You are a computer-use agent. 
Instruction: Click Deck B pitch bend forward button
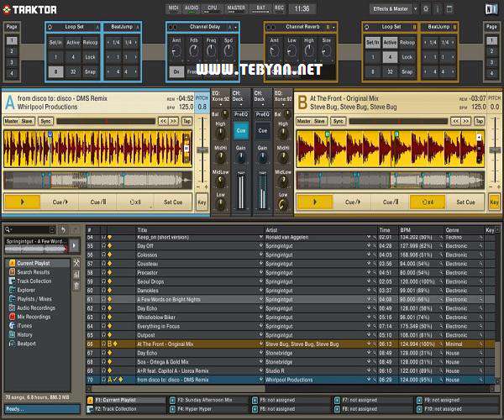(465, 121)
